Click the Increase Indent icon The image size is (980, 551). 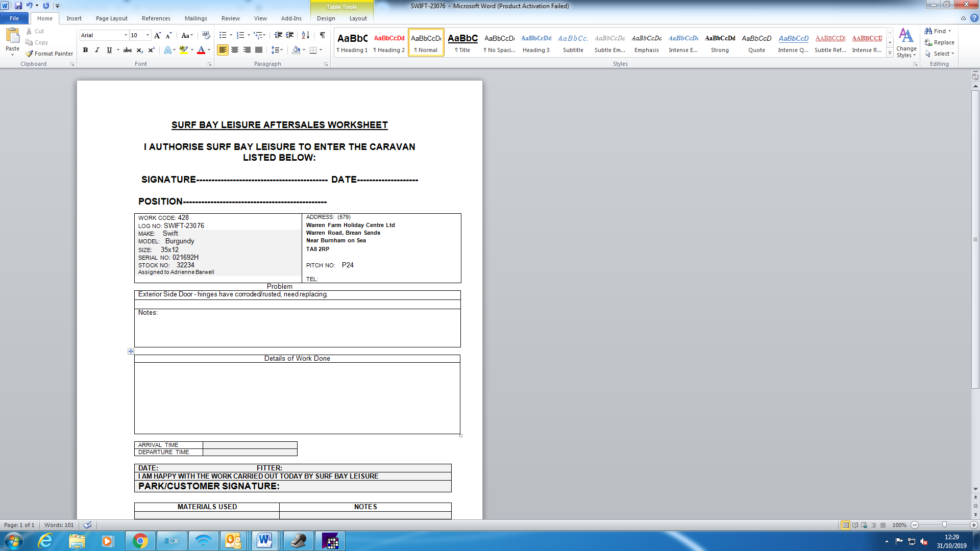pyautogui.click(x=290, y=35)
